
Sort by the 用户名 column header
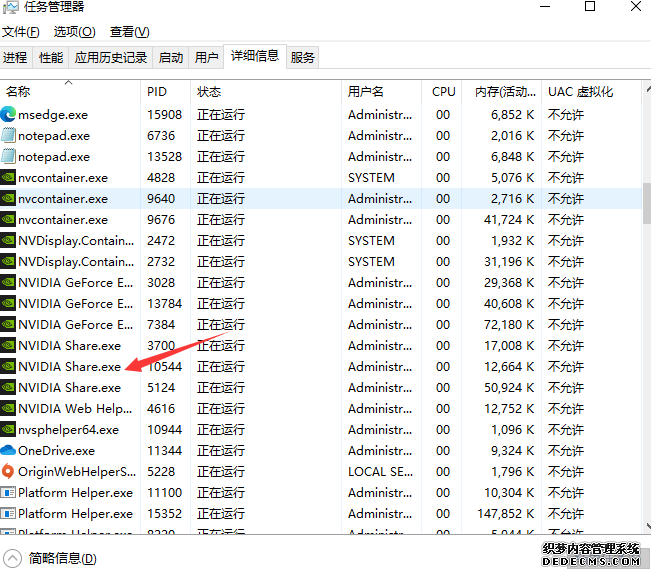pyautogui.click(x=381, y=91)
